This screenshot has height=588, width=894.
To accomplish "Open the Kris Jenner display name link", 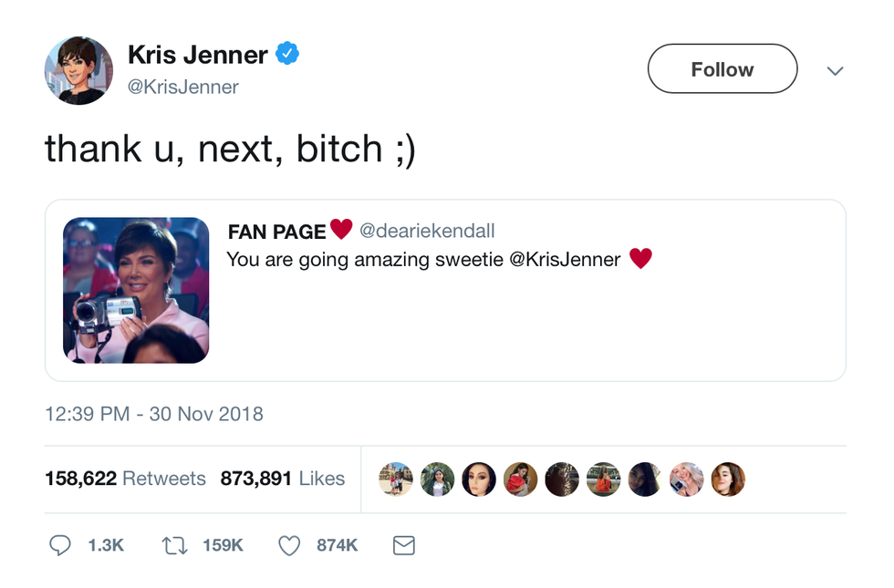I will pos(198,55).
